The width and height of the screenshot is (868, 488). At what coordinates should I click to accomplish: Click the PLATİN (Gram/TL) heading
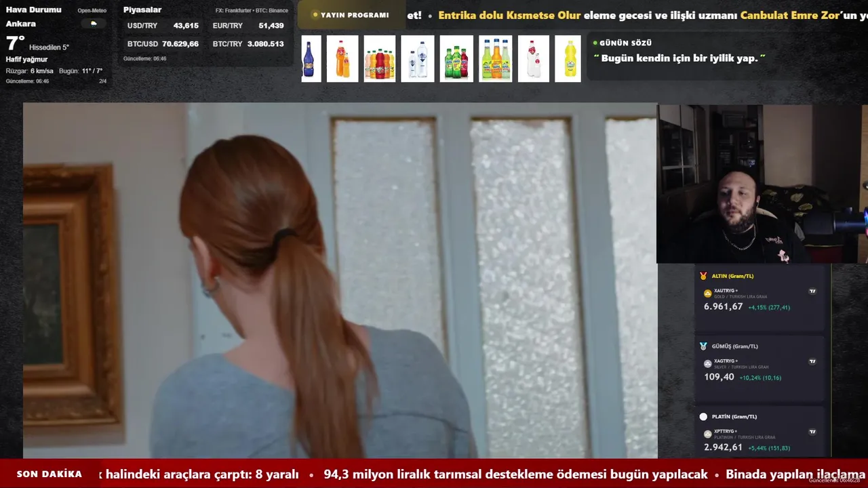point(734,417)
